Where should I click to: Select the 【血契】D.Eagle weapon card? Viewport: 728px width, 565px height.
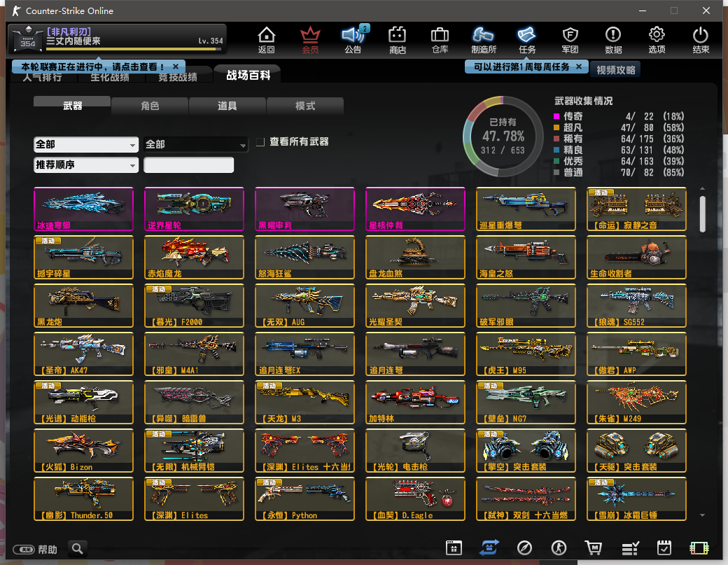pos(415,498)
